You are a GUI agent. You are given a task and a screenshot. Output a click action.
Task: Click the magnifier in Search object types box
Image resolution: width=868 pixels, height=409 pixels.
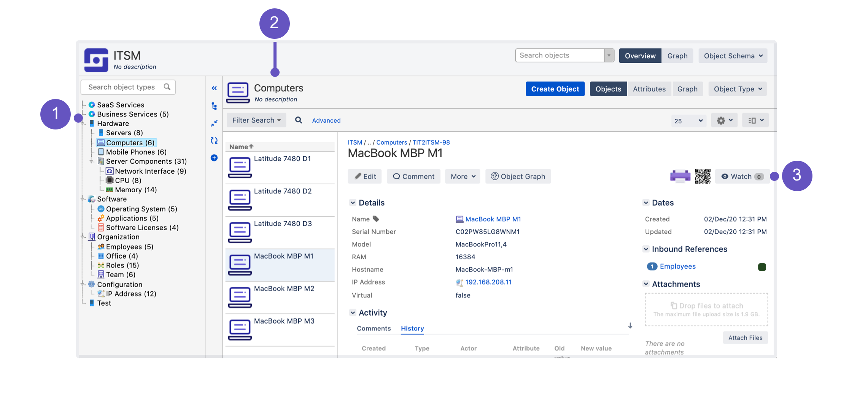pos(167,87)
